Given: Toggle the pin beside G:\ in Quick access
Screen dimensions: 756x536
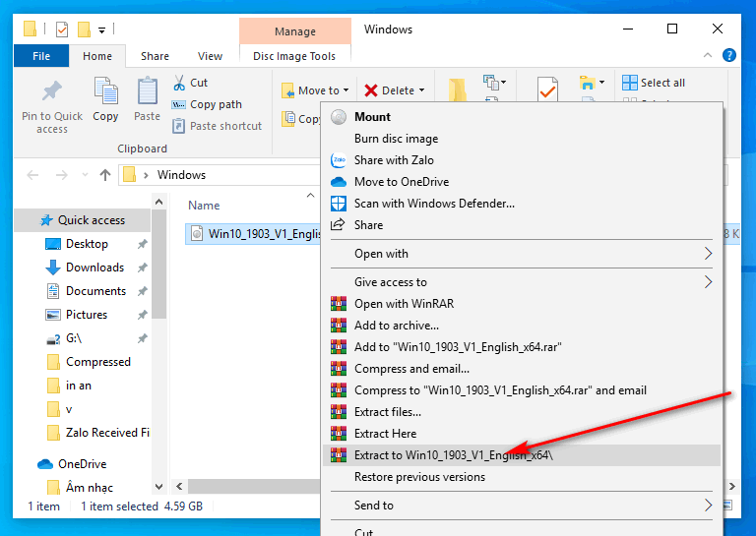Looking at the screenshot, I should [x=142, y=338].
